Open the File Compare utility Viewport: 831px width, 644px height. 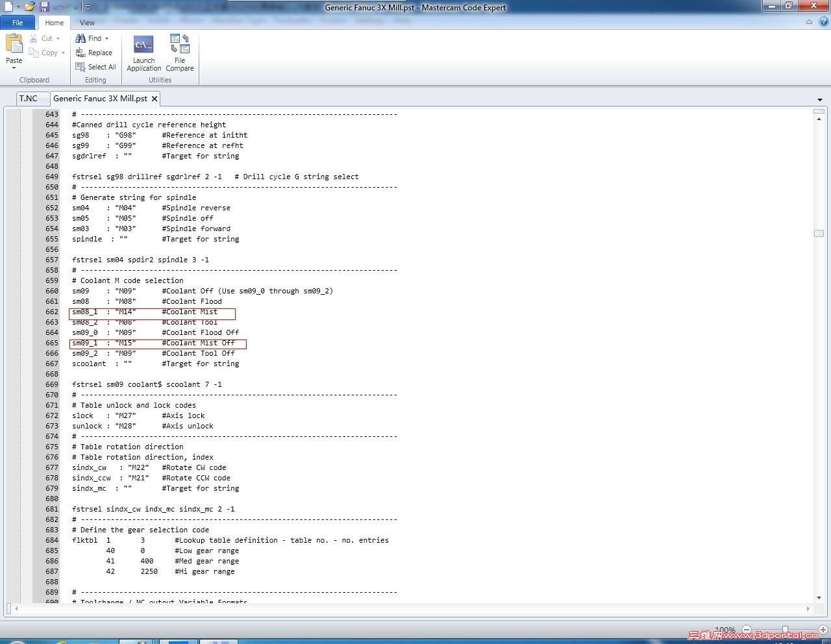click(180, 53)
